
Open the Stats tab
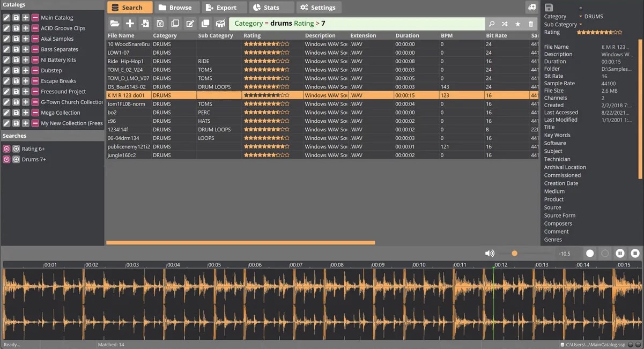coord(271,8)
